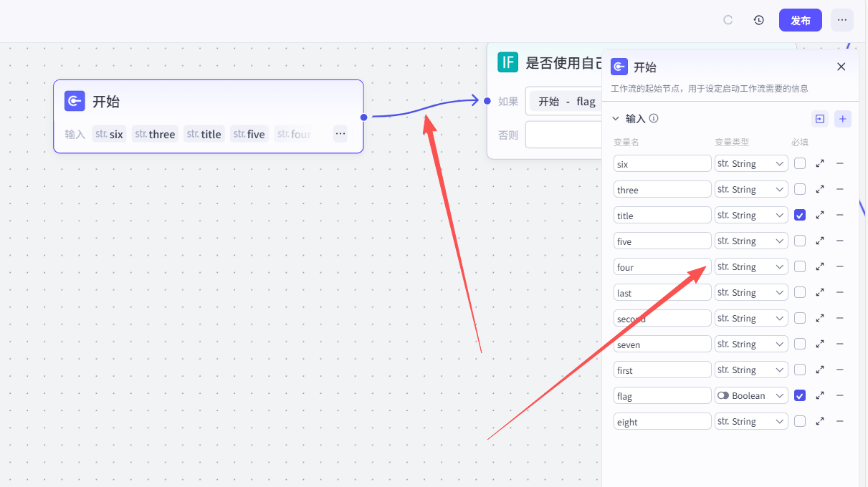This screenshot has width=868, height=487.
Task: Remove the three variable with minus icon
Action: (840, 189)
